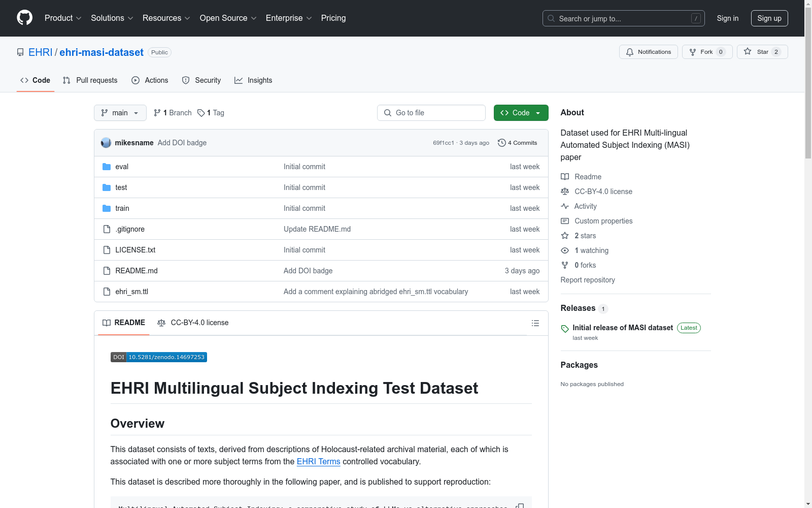The width and height of the screenshot is (812, 508).
Task: Click the Readme book icon in About
Action: [565, 177]
